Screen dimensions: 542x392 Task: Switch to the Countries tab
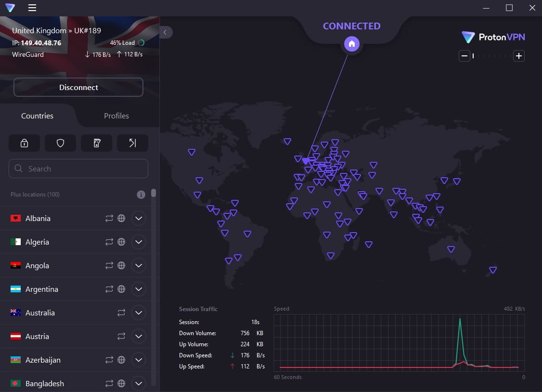(x=38, y=116)
